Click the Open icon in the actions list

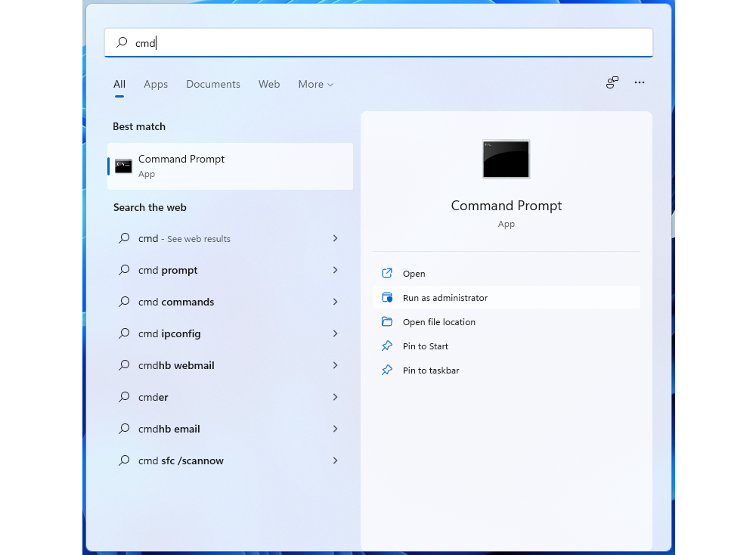point(386,274)
